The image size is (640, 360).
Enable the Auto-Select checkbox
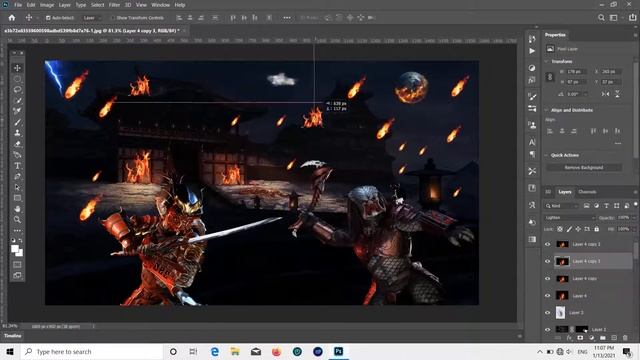48,18
